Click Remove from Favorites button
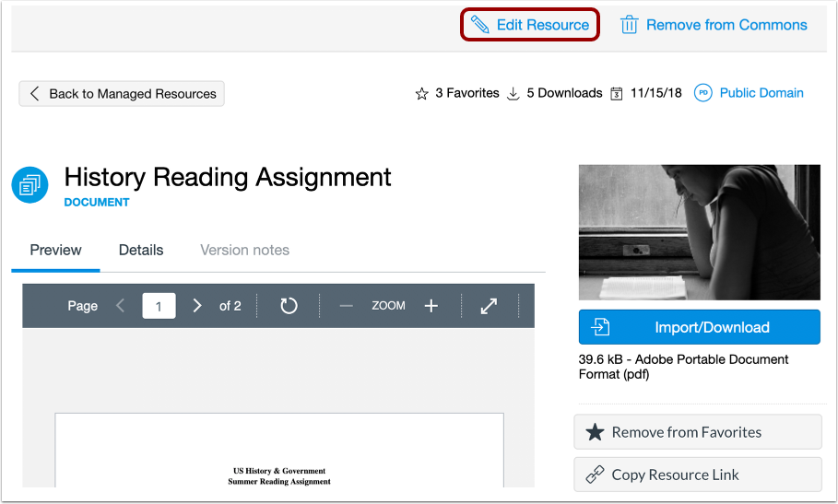Screen dimensions: 838x504 point(698,432)
